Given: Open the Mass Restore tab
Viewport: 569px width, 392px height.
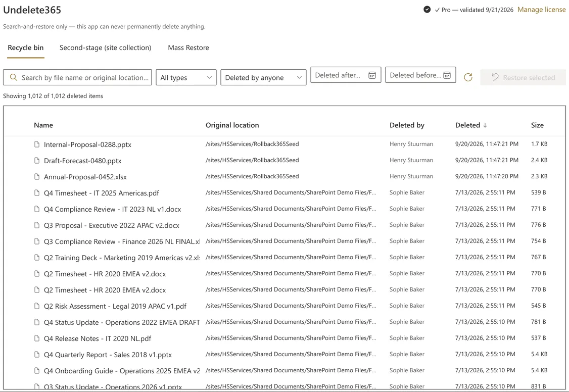Looking at the screenshot, I should 188,47.
